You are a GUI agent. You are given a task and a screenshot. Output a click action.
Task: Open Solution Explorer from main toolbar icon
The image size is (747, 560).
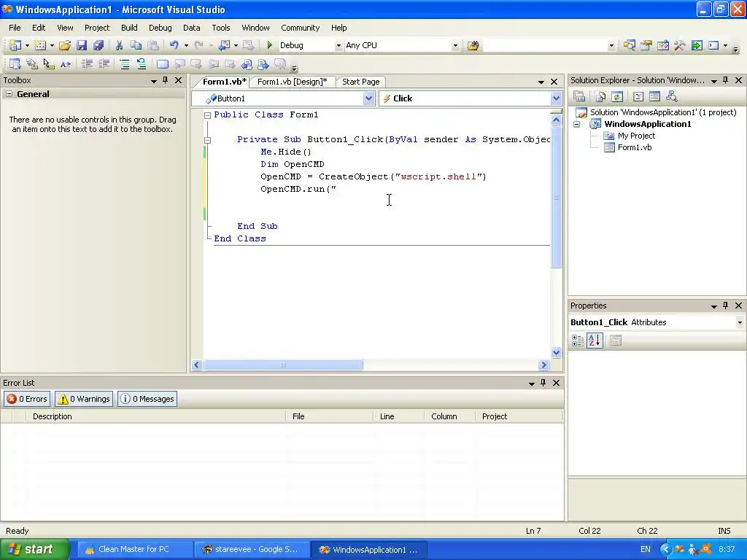tap(630, 45)
